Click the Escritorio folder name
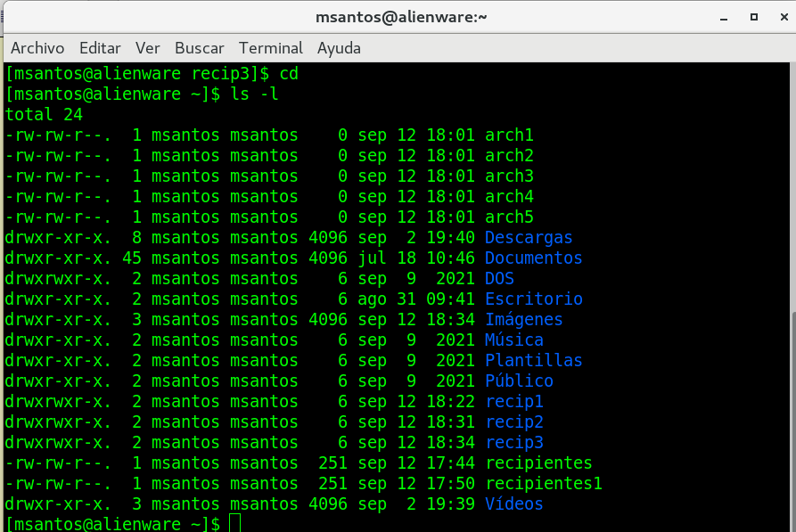 [x=533, y=299]
